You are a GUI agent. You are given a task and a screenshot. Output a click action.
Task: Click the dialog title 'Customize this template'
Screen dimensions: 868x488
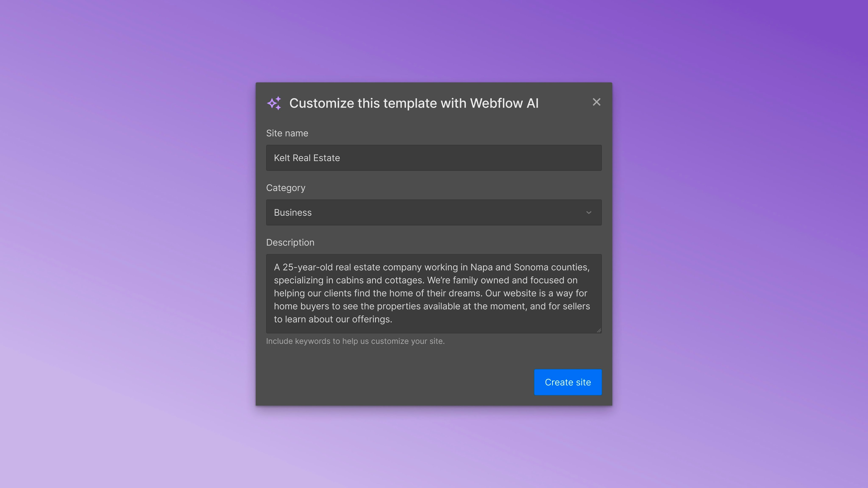(414, 103)
